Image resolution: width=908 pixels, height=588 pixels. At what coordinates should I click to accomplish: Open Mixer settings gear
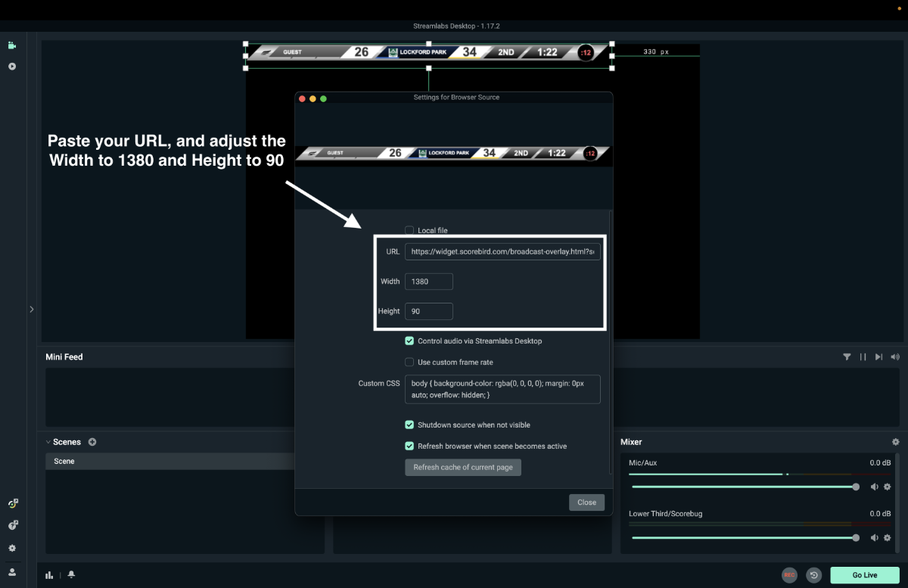pos(896,442)
